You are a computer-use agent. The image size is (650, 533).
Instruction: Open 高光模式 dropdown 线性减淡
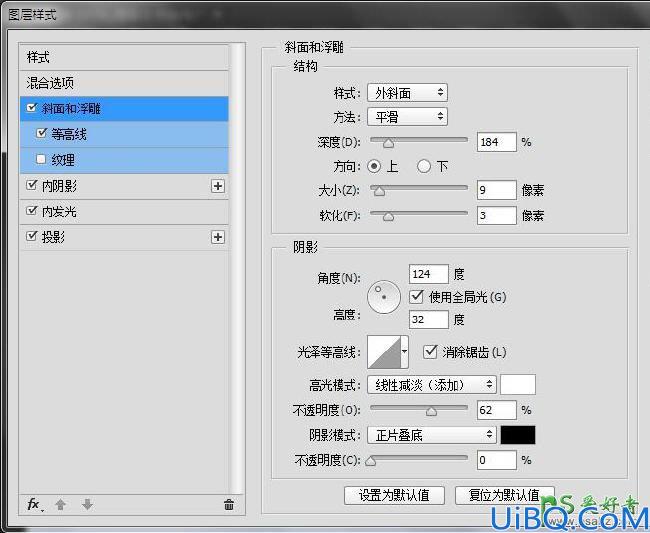[432, 385]
